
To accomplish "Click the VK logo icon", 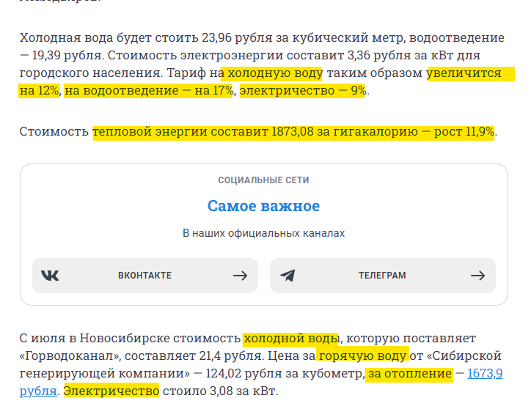I will (50, 276).
